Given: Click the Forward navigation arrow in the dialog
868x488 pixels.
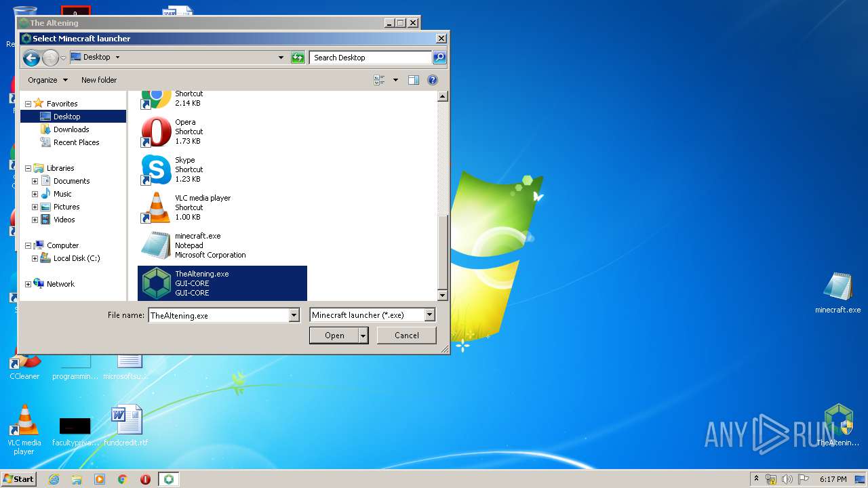Looking at the screenshot, I should click(x=50, y=58).
